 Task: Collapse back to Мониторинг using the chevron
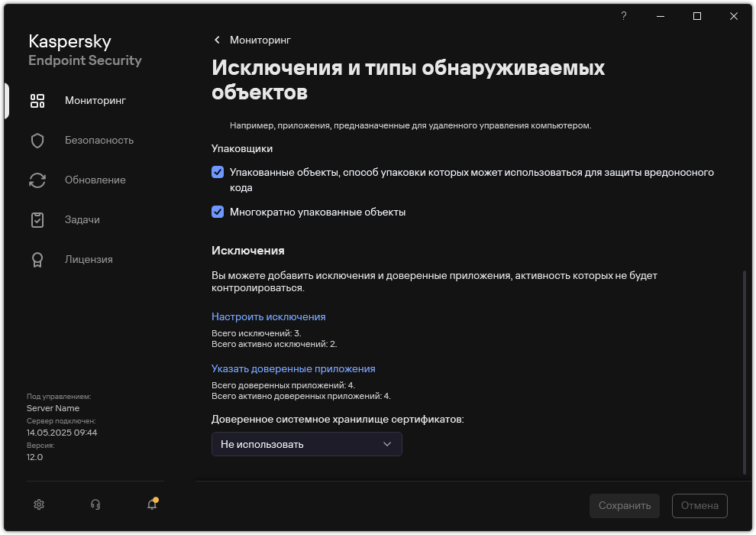point(216,40)
